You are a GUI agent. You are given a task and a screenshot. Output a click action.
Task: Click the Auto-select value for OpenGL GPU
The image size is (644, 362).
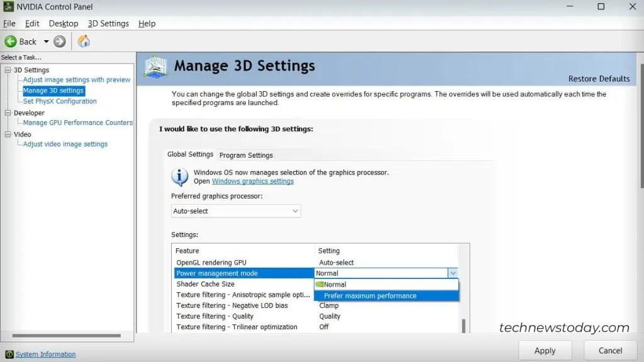coord(336,262)
